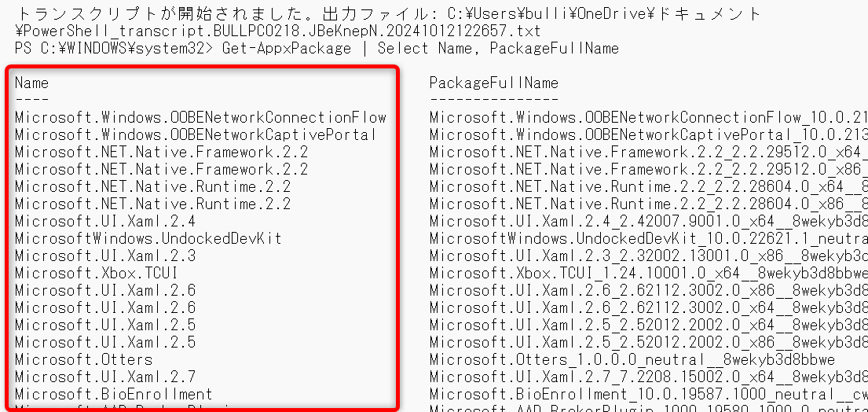Click the Xbox.TCUI_1.24.10001.0 full package name
The width and height of the screenshot is (868, 412).
pyautogui.click(x=649, y=273)
